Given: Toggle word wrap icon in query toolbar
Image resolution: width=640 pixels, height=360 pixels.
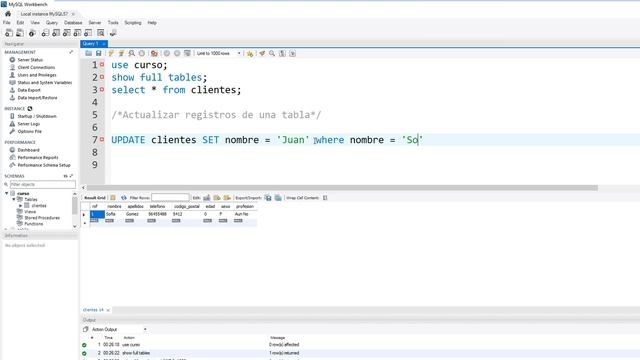Looking at the screenshot, I should 292,53.
